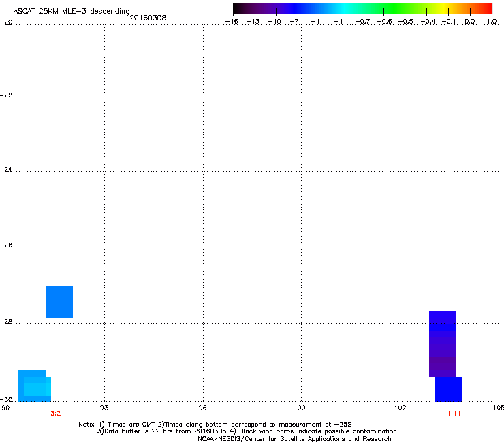Viewport: 504px width, 443px height.
Task: Click the -0.7 color scale value
Action: (362, 22)
